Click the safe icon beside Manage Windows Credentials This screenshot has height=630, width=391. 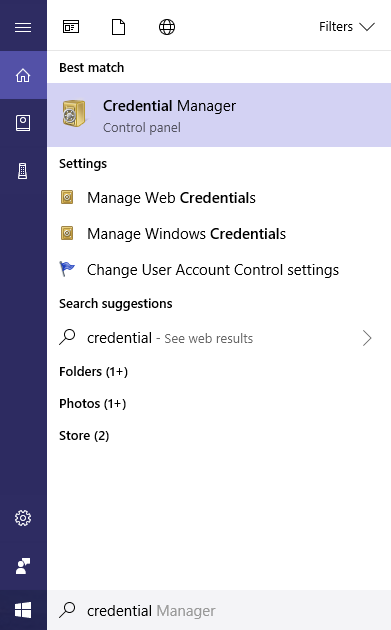pos(67,233)
